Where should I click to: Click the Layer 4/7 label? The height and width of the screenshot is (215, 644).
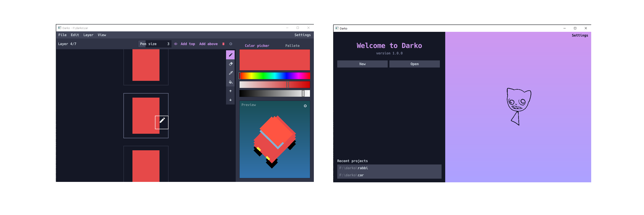pos(67,44)
